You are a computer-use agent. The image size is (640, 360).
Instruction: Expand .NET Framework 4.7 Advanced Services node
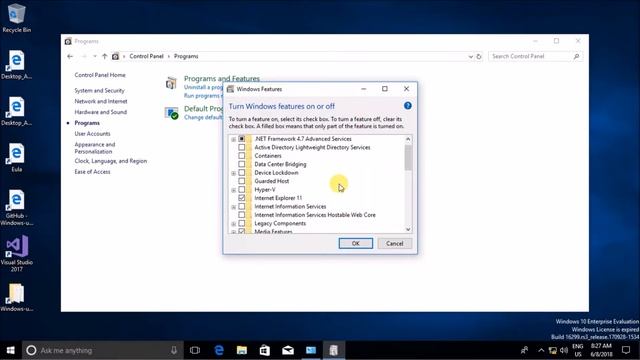click(x=233, y=139)
